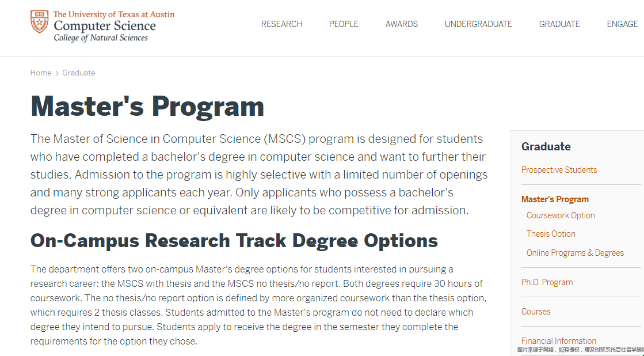Click the Engage navigation item
This screenshot has height=356, width=644.
click(x=622, y=24)
